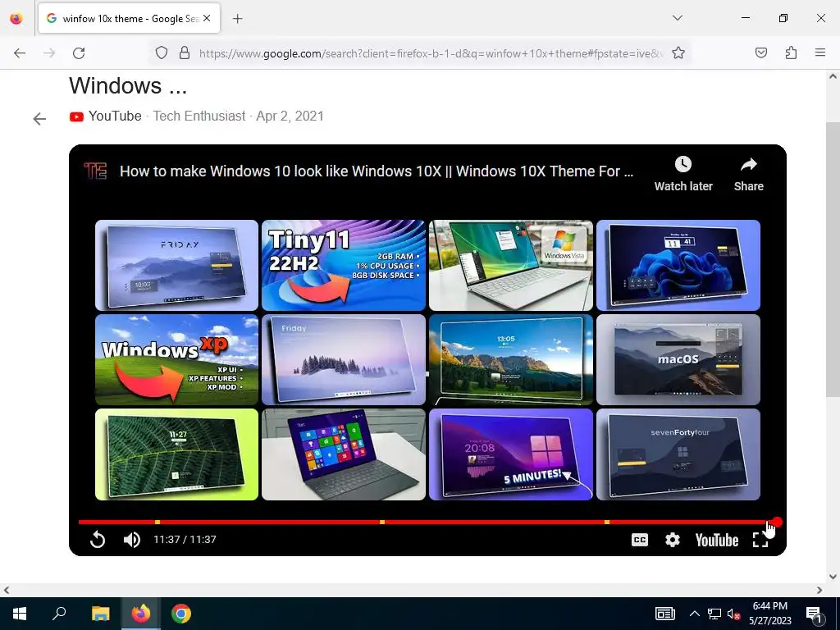This screenshot has width=840, height=630.
Task: Open the news and interests taskbar icon
Action: click(664, 614)
